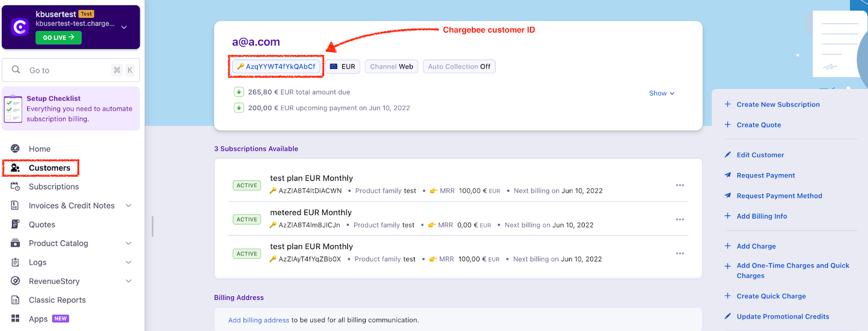Click the Home sidebar icon
The image size is (868, 331).
point(15,149)
